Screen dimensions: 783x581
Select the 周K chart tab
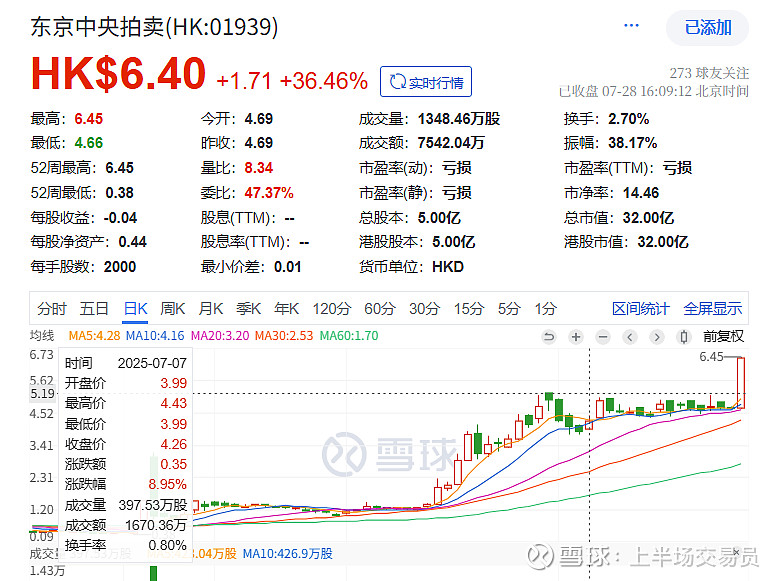pyautogui.click(x=173, y=309)
